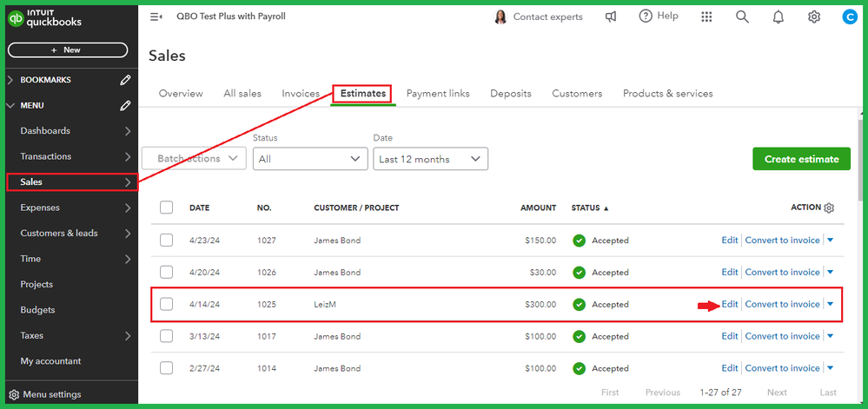Collapse the navigation with hamburger icon
This screenshot has width=868, height=409.
click(156, 16)
